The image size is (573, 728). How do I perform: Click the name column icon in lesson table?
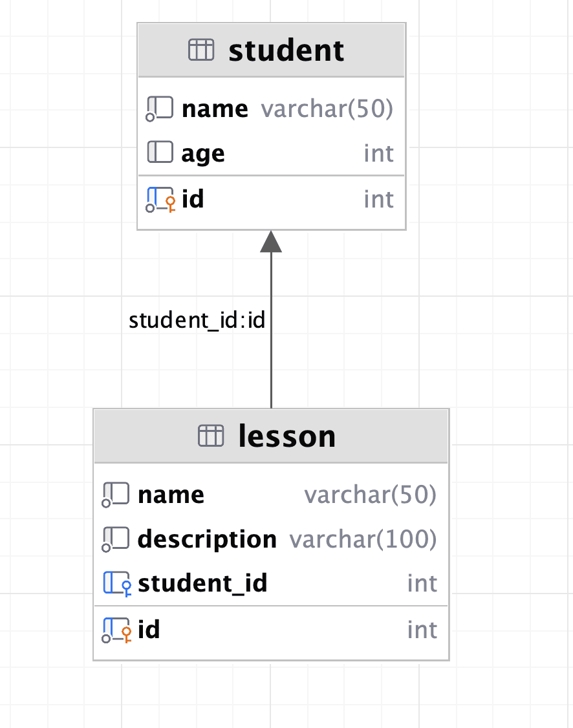(116, 495)
